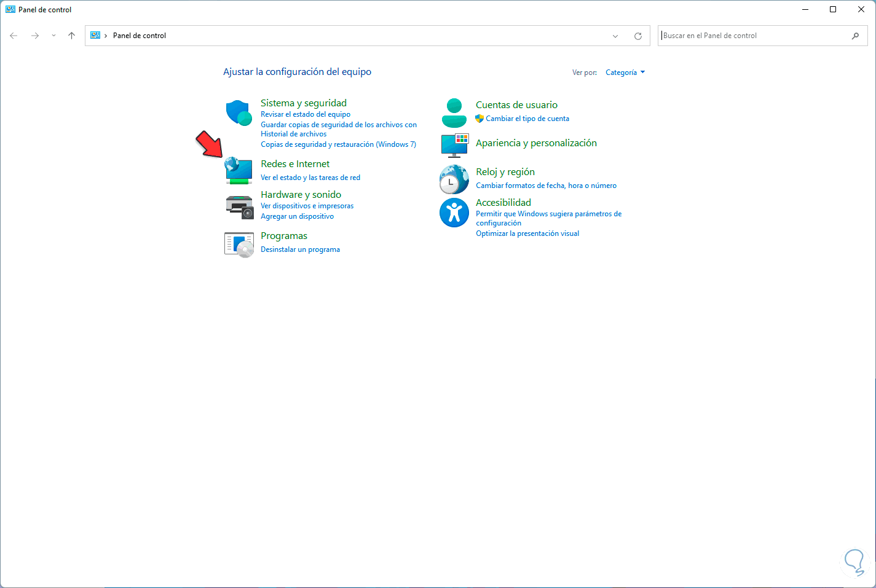Minimize the Panel de control window
The height and width of the screenshot is (588, 876).
[x=805, y=9]
